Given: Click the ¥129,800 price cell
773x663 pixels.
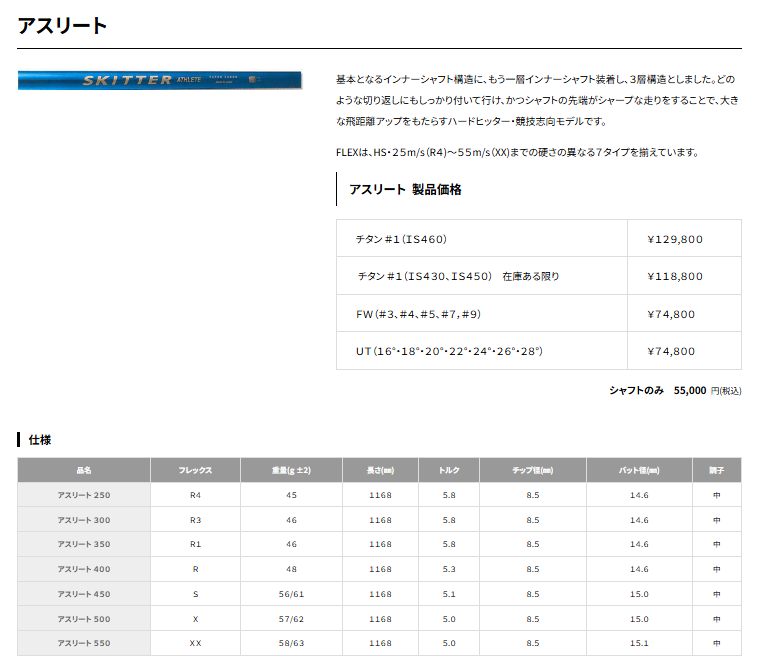Looking at the screenshot, I should tap(675, 239).
